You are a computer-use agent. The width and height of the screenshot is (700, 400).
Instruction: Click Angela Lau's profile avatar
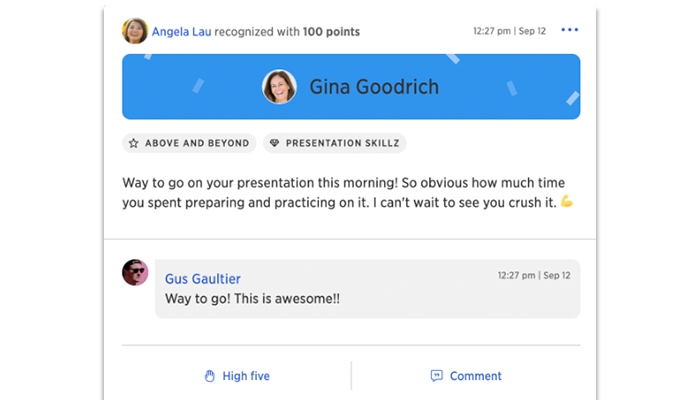(x=135, y=31)
